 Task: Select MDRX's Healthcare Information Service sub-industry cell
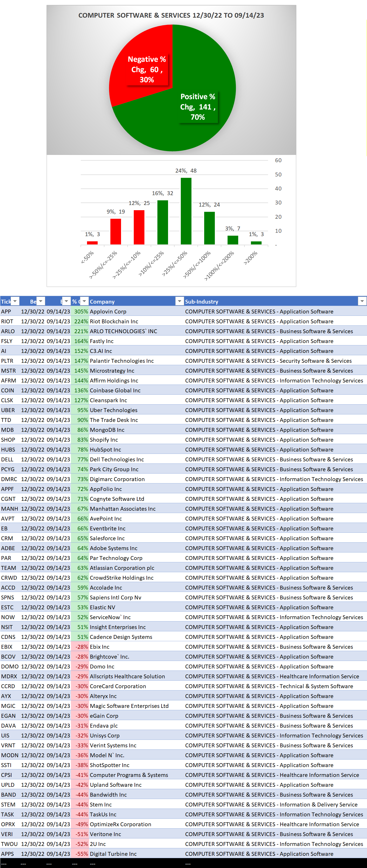tap(275, 676)
